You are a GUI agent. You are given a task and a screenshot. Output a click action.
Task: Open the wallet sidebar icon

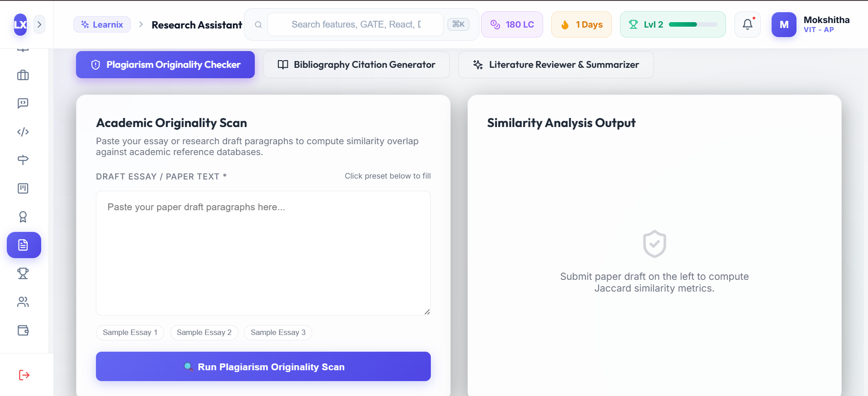(x=23, y=330)
